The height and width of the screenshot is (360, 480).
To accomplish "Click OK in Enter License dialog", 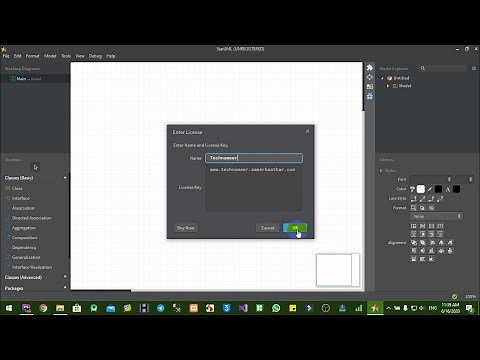I will (295, 228).
